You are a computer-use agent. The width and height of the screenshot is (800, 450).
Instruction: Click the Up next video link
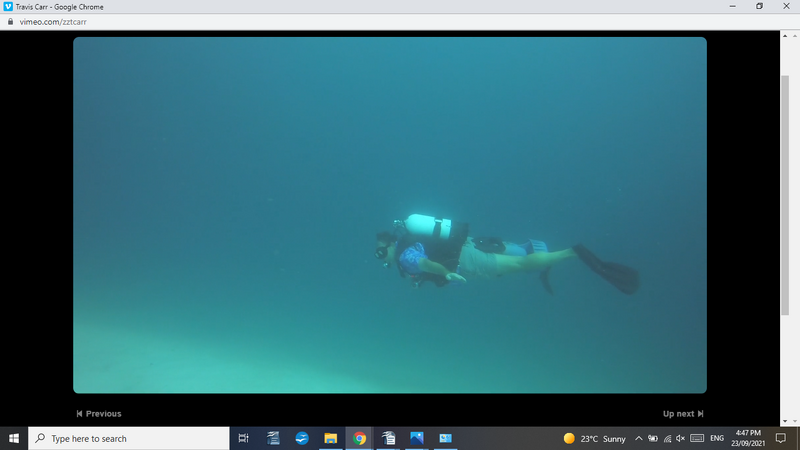683,414
